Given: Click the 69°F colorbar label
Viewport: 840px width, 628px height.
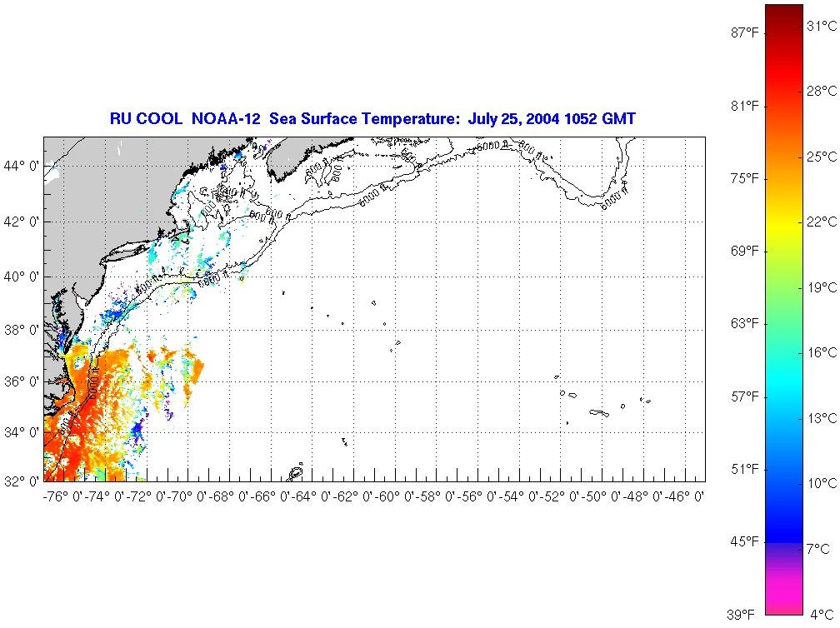Looking at the screenshot, I should pos(745,251).
